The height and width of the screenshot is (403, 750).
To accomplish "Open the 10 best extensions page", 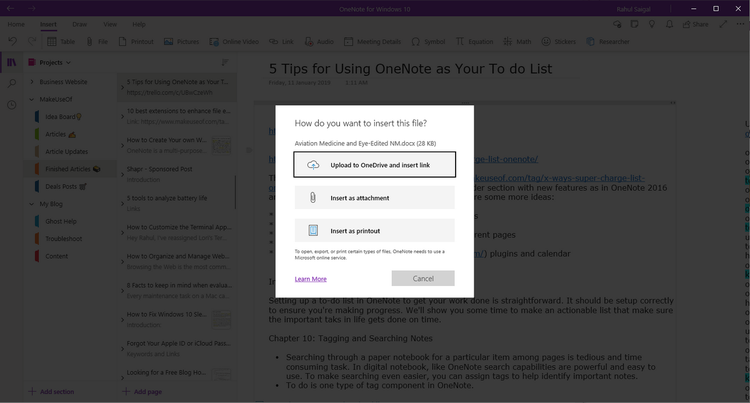I will pyautogui.click(x=178, y=116).
